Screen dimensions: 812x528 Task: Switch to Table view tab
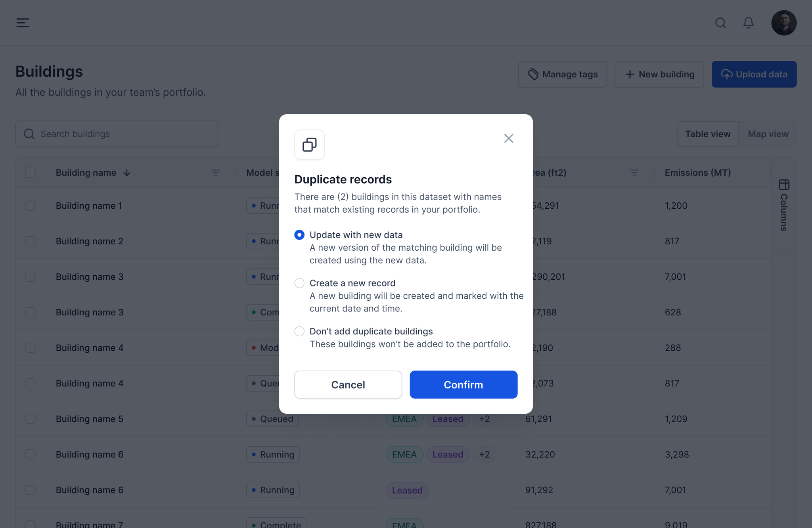pos(708,134)
